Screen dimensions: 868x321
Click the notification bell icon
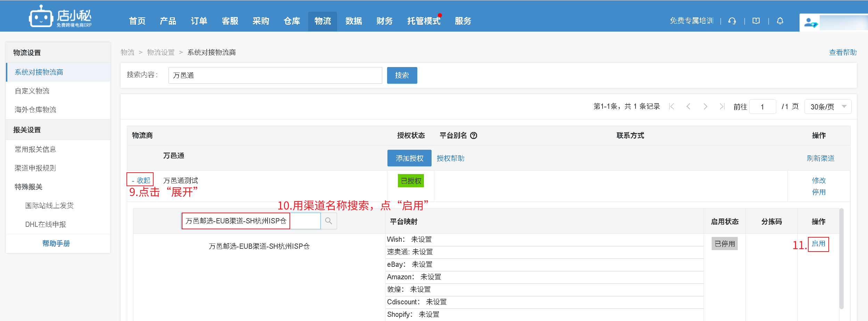(780, 21)
